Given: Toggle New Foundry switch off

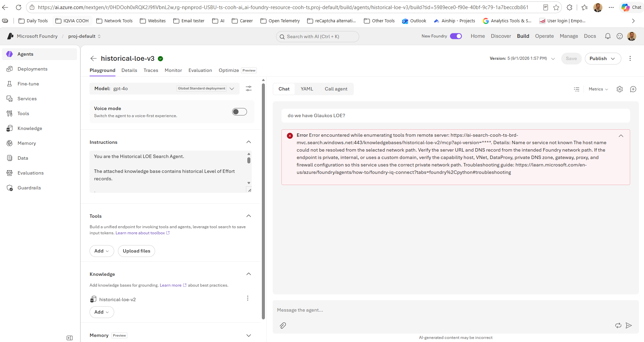Looking at the screenshot, I should 456,36.
